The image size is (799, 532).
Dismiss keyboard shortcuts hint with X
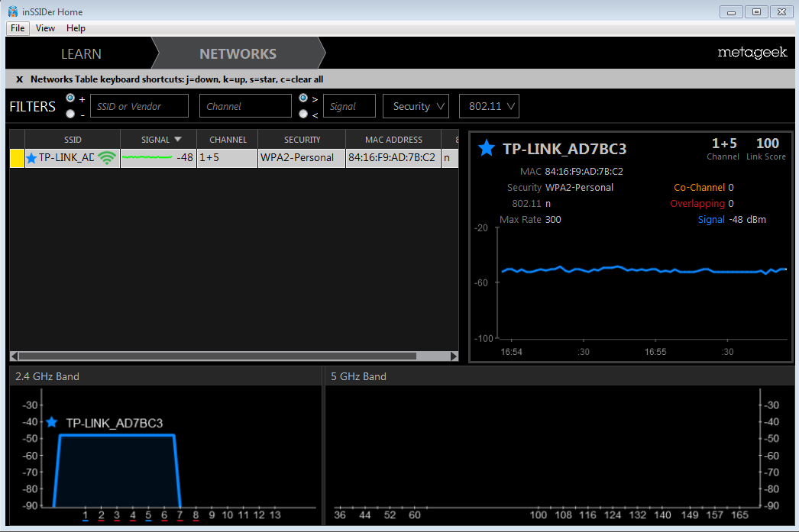tap(19, 79)
